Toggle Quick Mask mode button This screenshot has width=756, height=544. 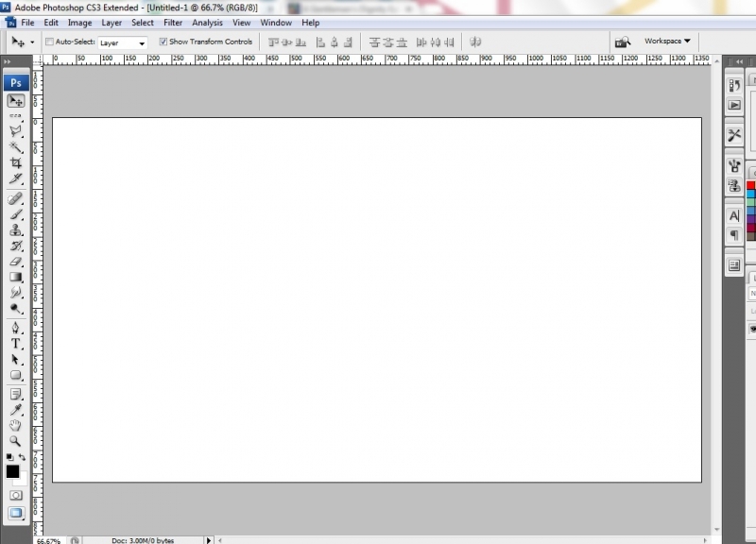[16, 495]
